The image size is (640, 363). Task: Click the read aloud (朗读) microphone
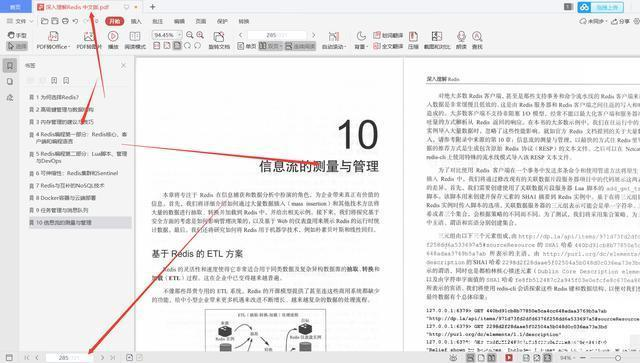click(461, 36)
